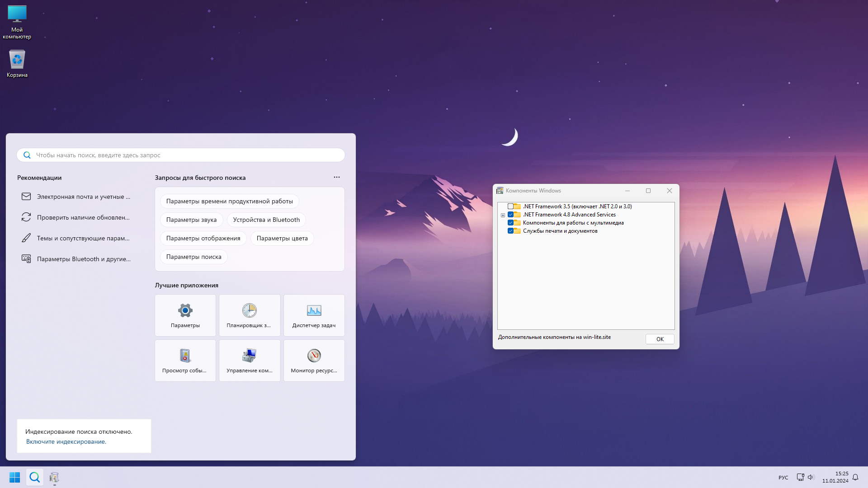Click the search query input field
Screen dimensions: 868x488
coord(181,155)
